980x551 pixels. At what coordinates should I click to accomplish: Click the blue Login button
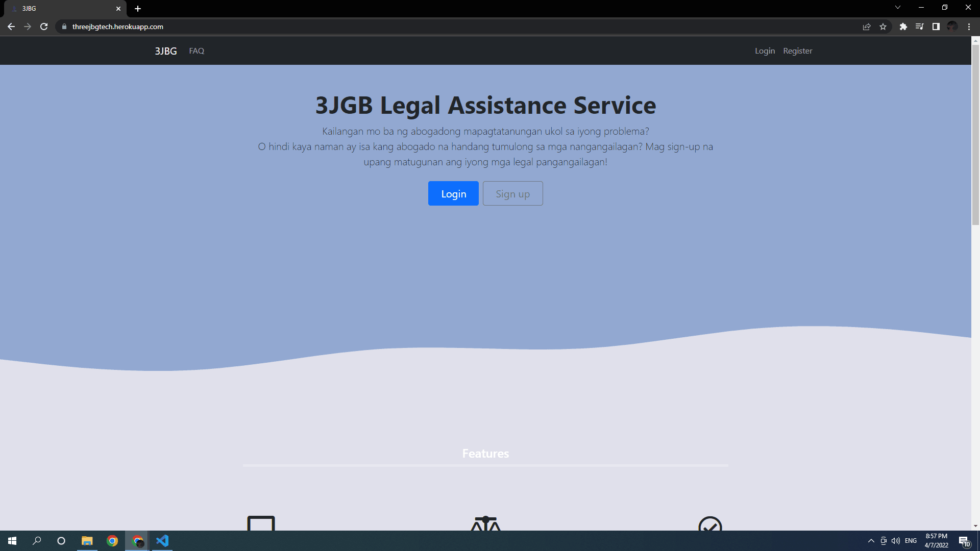[453, 193]
